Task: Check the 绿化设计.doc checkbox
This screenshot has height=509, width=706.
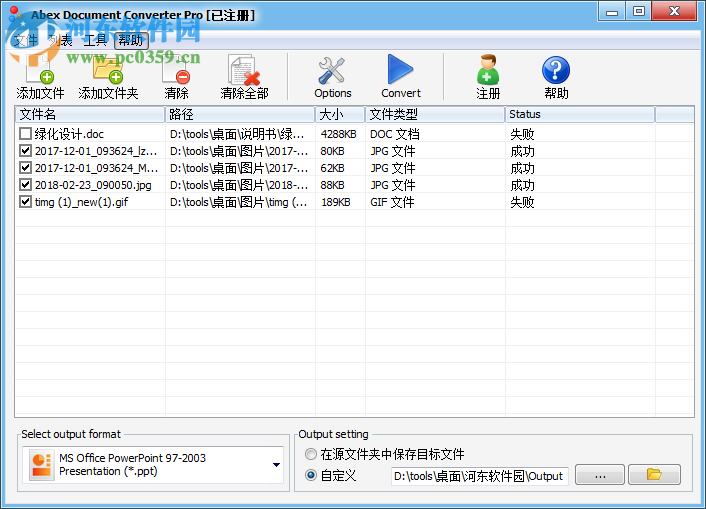Action: coord(25,134)
